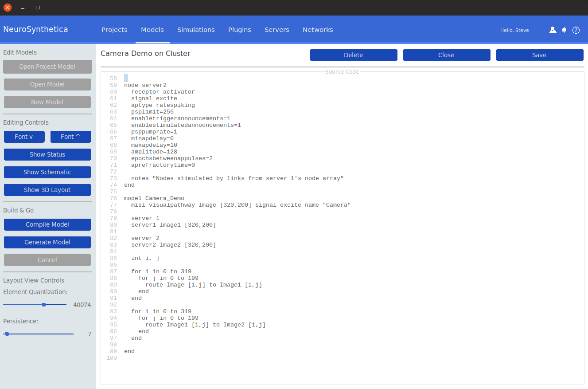
Task: Open the help question mark icon
Action: coord(576,30)
